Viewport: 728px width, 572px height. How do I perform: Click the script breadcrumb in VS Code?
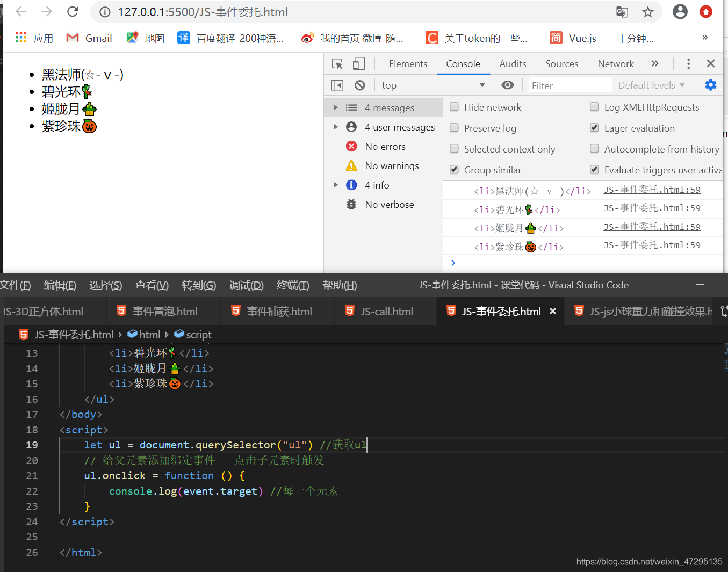[193, 335]
